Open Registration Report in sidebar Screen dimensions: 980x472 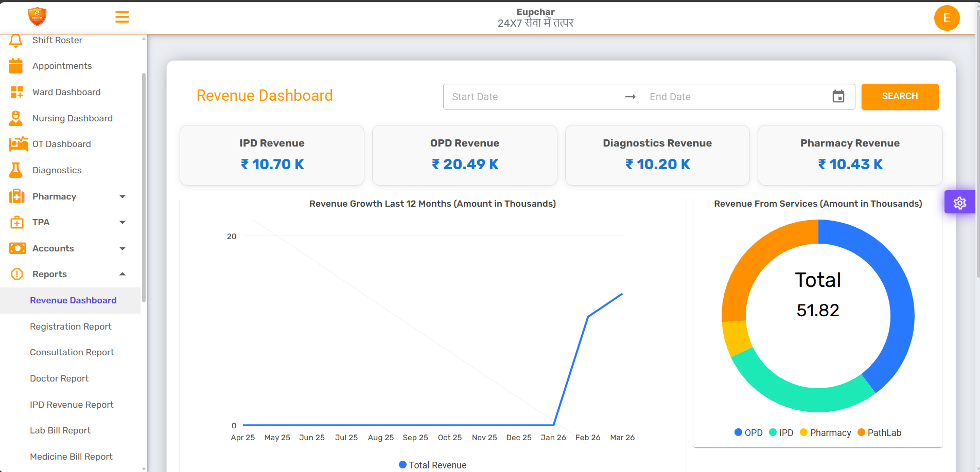(x=71, y=326)
